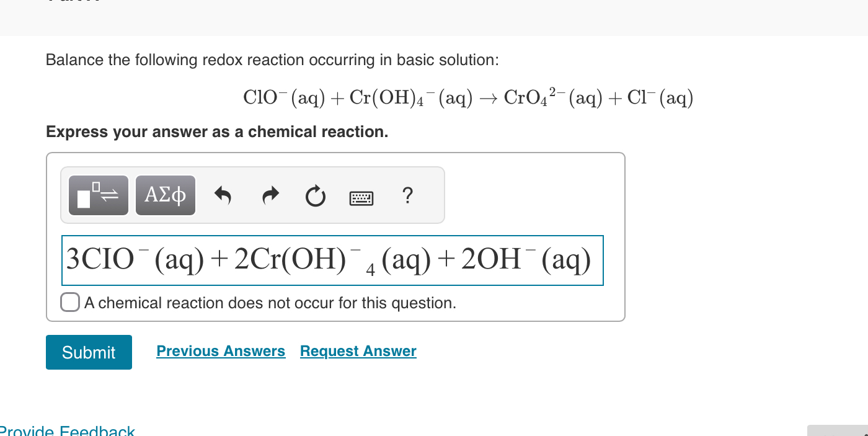The height and width of the screenshot is (436, 868).
Task: Open the Greek symbols ΑΣφ palette
Action: point(165,195)
